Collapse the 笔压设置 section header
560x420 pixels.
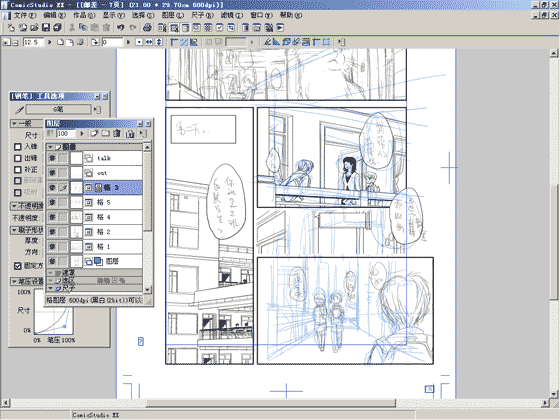click(x=14, y=281)
